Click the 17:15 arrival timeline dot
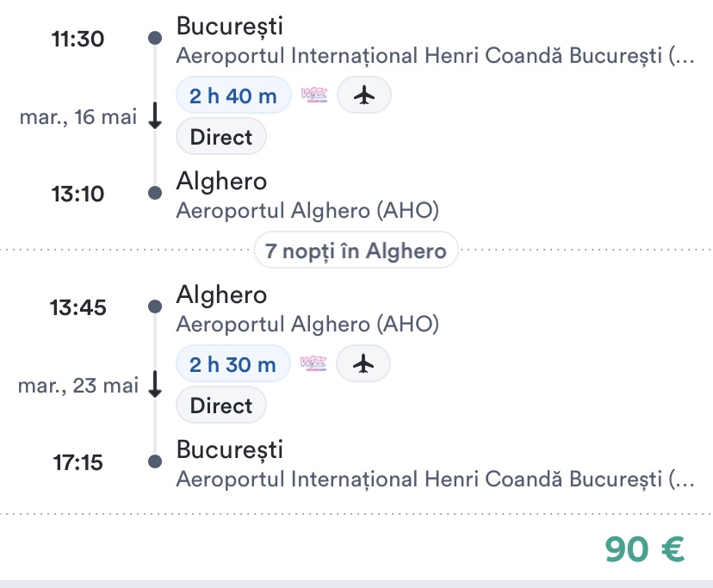The height and width of the screenshot is (588, 713). point(155,462)
